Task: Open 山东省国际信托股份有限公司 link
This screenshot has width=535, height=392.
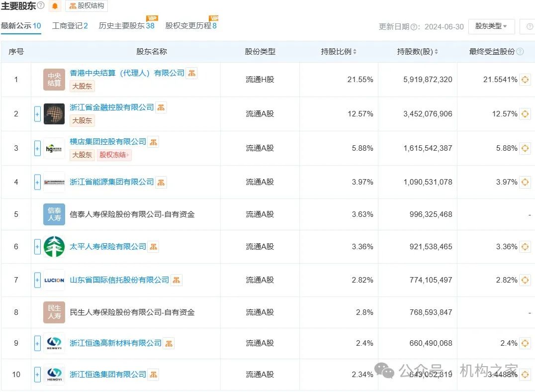Action: coord(119,280)
